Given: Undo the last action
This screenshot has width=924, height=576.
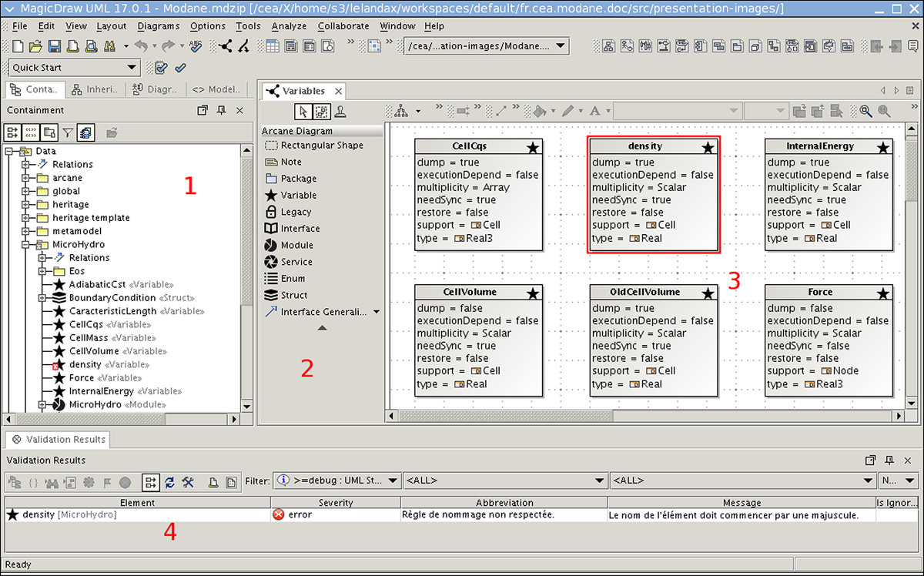Looking at the screenshot, I should (x=140, y=46).
